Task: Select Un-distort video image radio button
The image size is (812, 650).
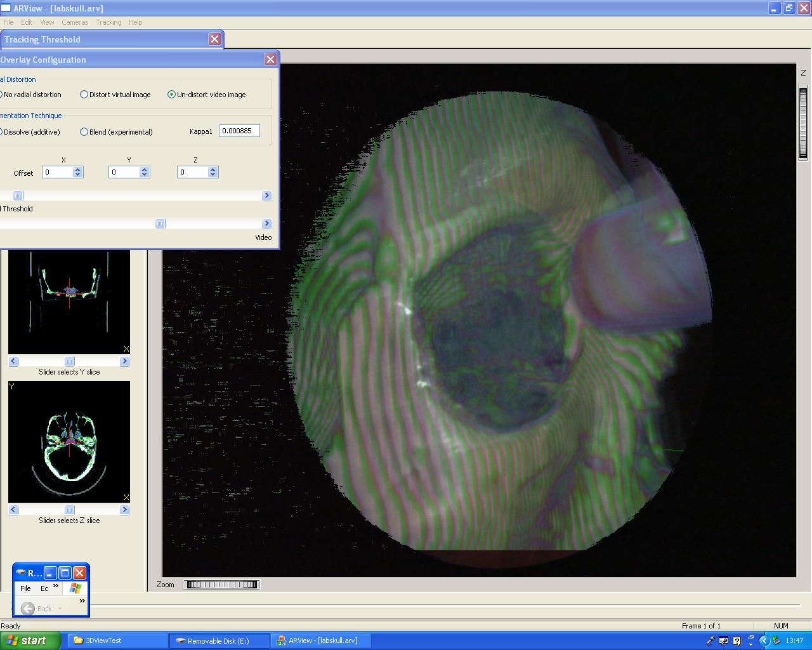Action: pyautogui.click(x=171, y=95)
